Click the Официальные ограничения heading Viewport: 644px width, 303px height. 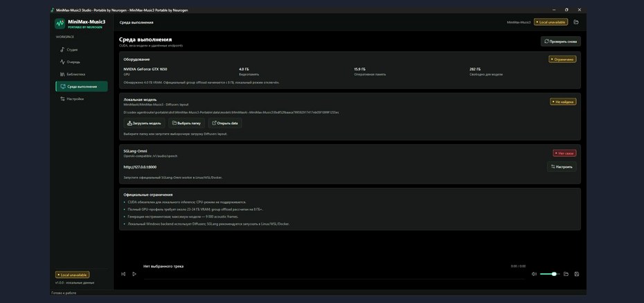tap(148, 195)
